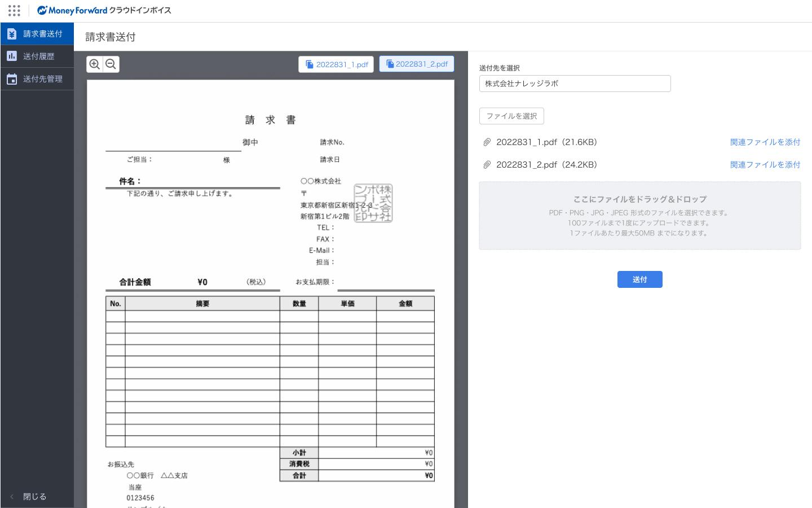Open 送付先管理 in the sidebar
The height and width of the screenshot is (508, 812).
click(x=37, y=79)
